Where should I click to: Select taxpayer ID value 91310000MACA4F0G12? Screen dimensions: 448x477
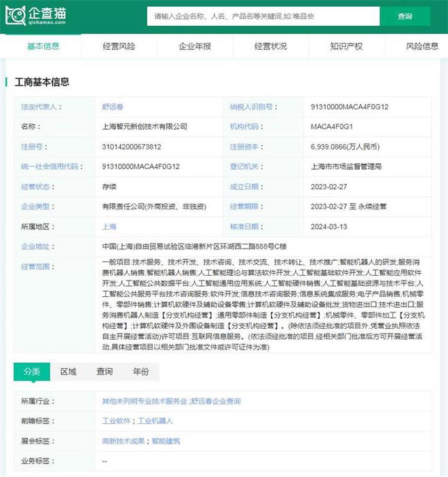click(x=350, y=107)
